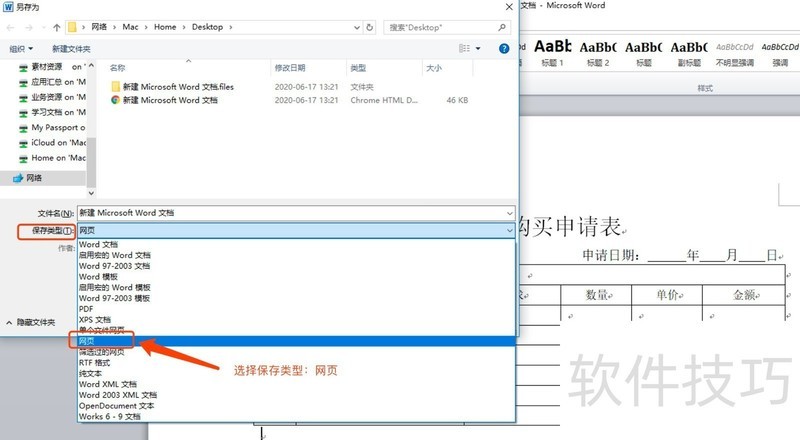
Task: Click Home in the address breadcrumb
Action: pos(165,27)
